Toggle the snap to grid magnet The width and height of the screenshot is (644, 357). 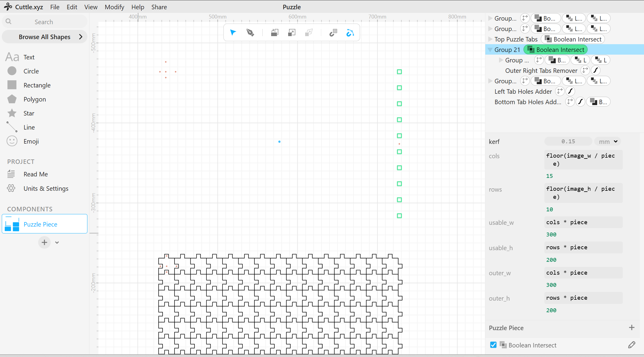333,33
